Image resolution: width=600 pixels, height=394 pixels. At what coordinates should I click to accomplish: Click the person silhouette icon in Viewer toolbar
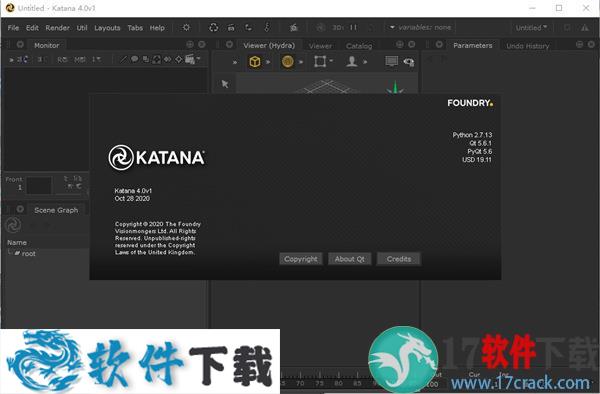pyautogui.click(x=352, y=61)
